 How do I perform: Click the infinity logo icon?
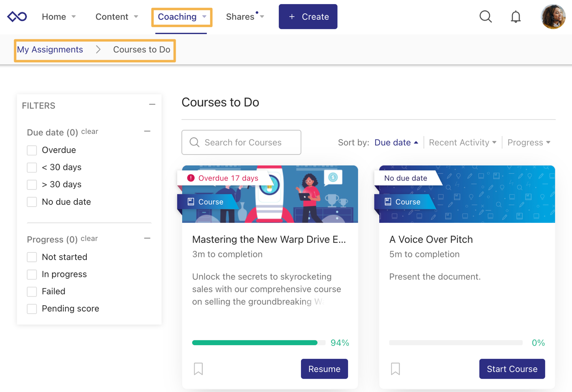pos(17,17)
